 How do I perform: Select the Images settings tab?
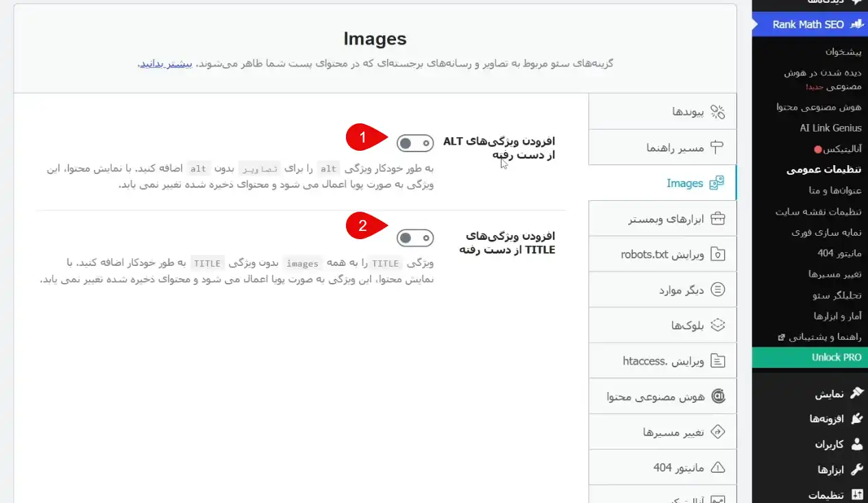coord(662,183)
